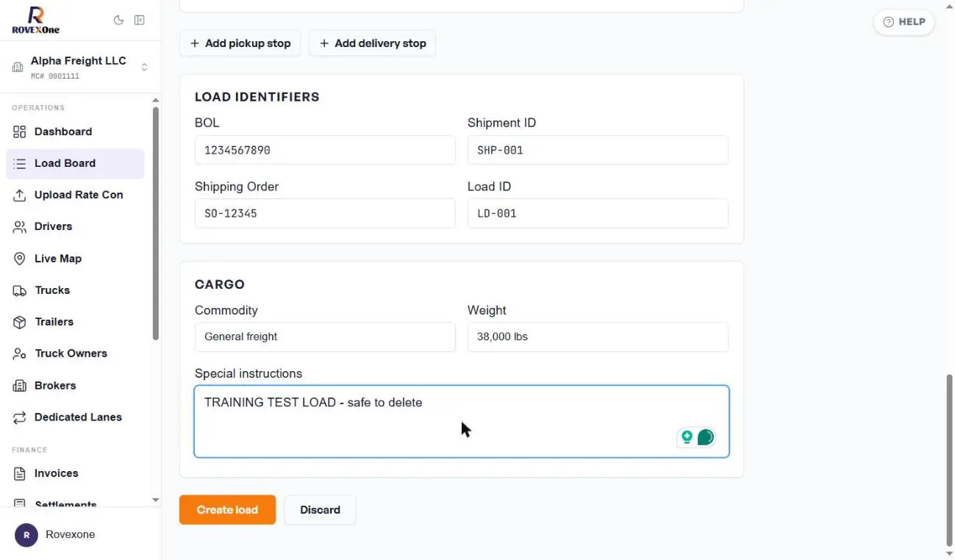Open Dashboard menu item
The height and width of the screenshot is (560, 955).
point(75,132)
